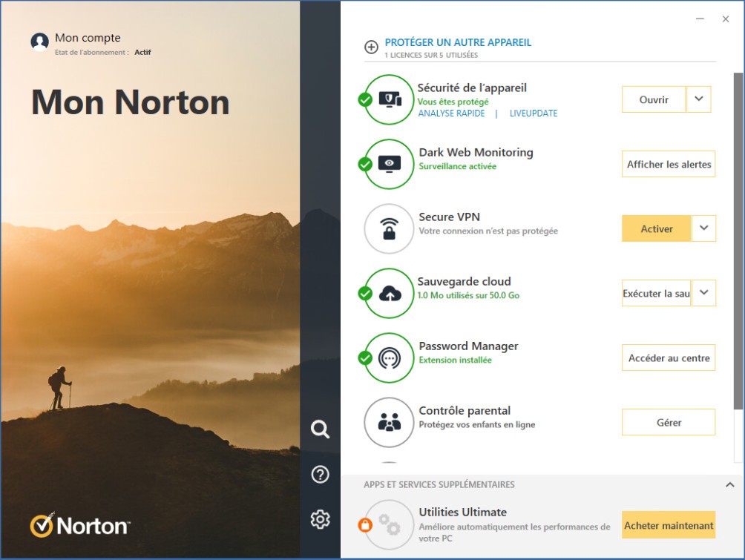The image size is (745, 560).
Task: Click the ANALYSE RAPIDE link
Action: point(451,113)
